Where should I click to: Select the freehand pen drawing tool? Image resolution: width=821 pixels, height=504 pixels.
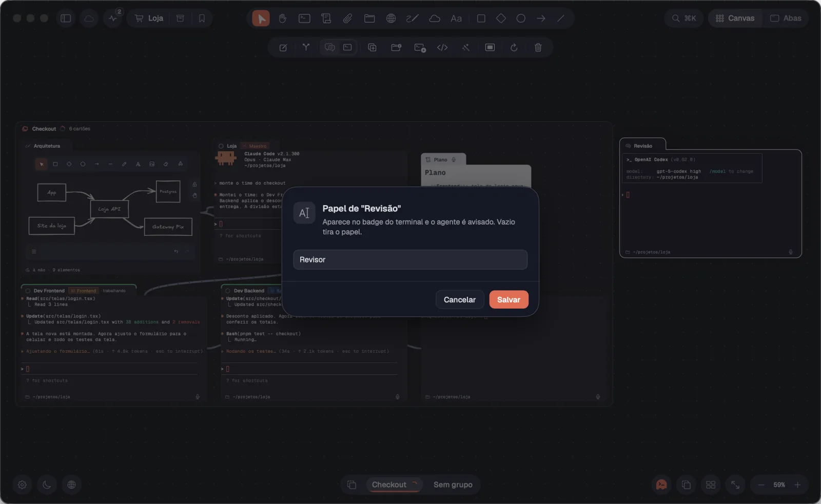pyautogui.click(x=413, y=18)
